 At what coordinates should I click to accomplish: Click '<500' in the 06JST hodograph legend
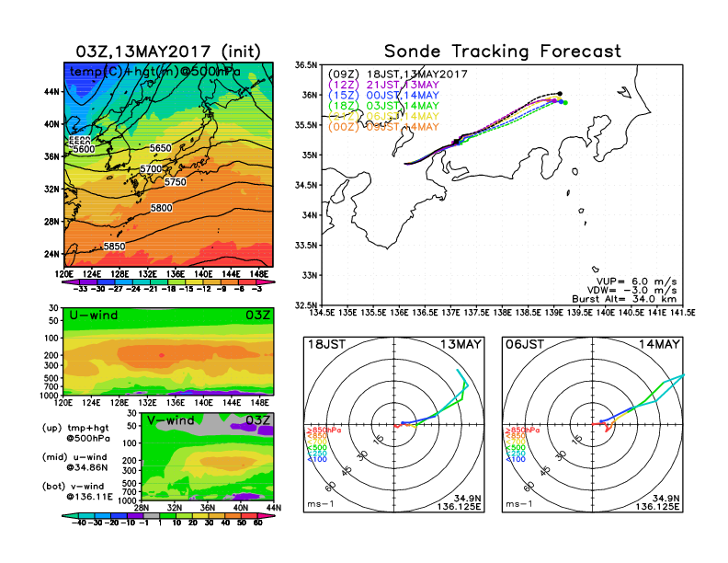point(516,448)
